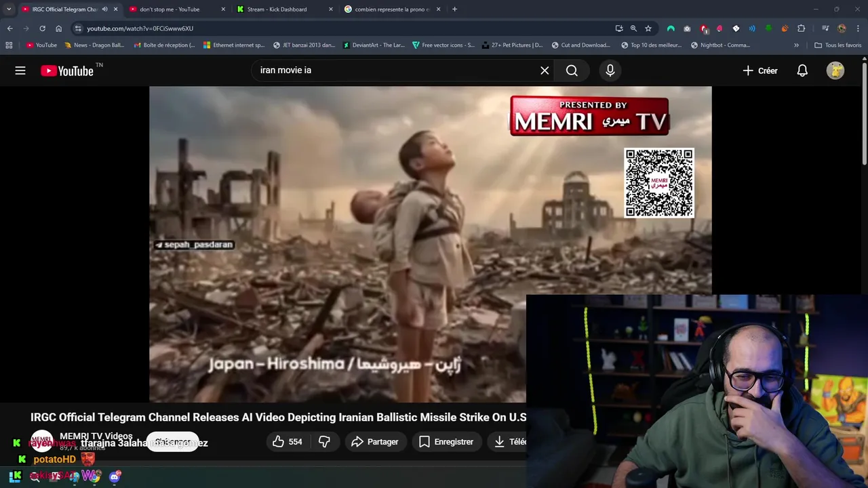
Task: Open YouTube notifications bell
Action: pyautogui.click(x=802, y=70)
